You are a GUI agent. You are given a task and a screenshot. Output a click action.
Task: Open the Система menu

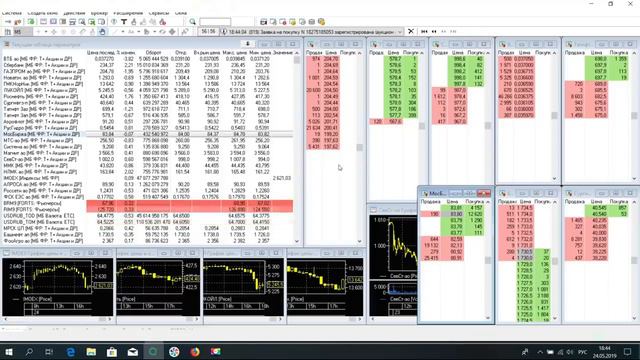(11, 13)
